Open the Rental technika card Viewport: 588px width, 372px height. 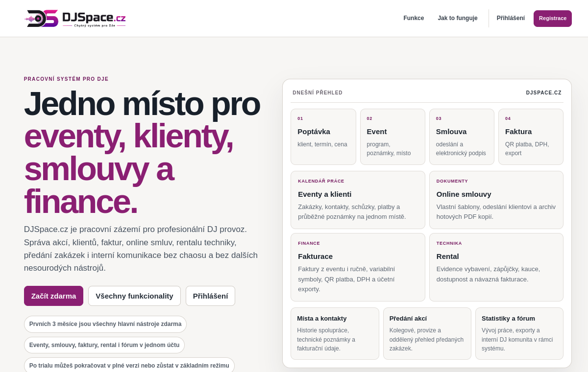point(496,267)
